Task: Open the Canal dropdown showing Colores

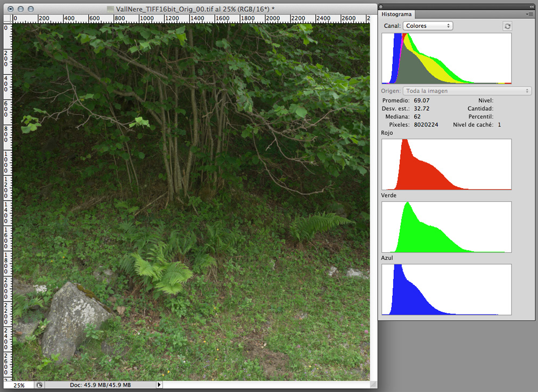Action: [x=428, y=26]
